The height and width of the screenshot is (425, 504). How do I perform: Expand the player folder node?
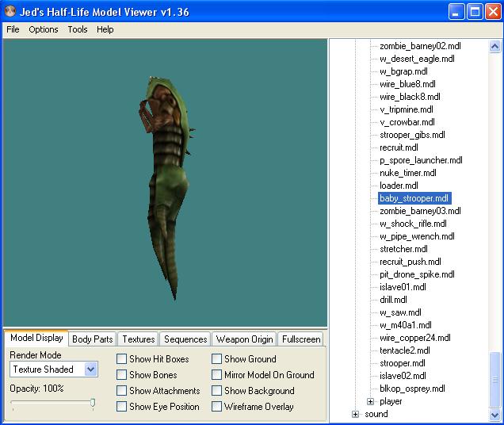pyautogui.click(x=370, y=401)
